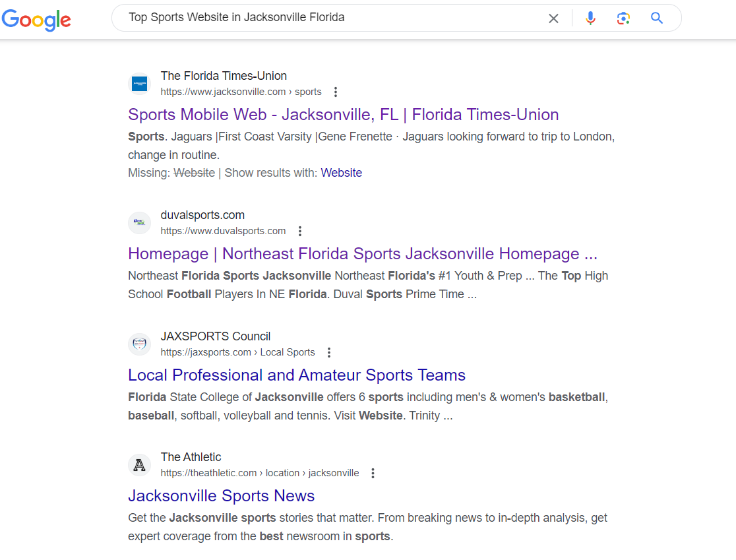Click The Athletic site favicon
The image size is (736, 560).
[x=139, y=465]
